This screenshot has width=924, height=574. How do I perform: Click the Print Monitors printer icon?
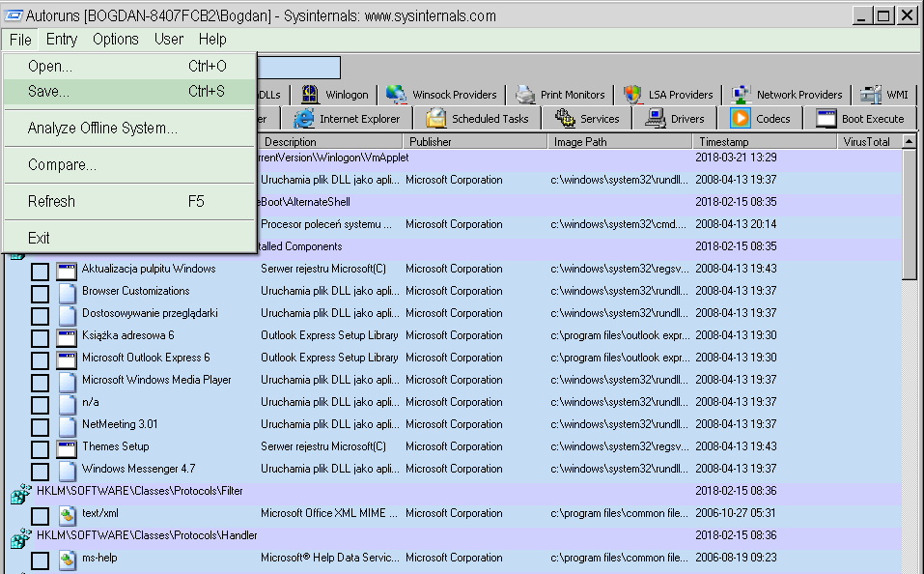click(525, 95)
